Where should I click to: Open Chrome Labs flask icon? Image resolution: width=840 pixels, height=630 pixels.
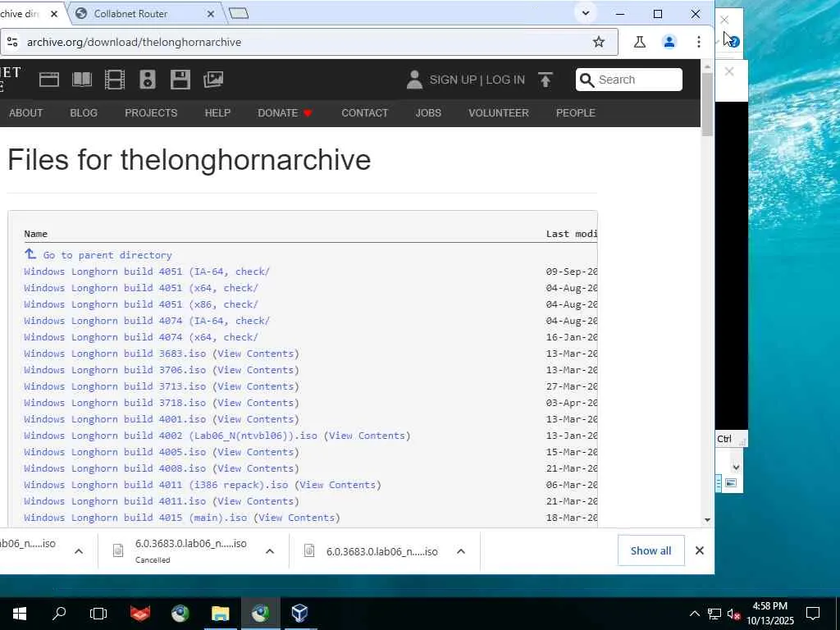tap(640, 42)
